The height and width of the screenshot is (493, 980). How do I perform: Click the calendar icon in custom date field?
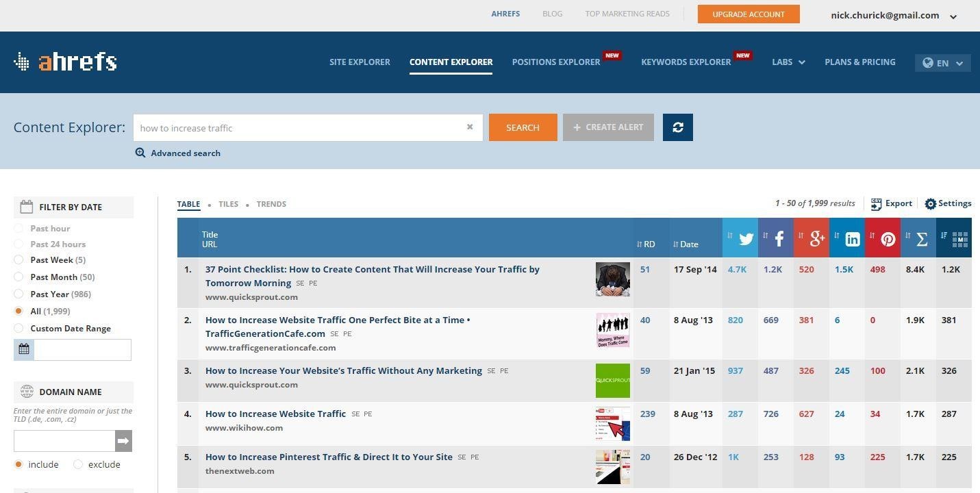(x=24, y=349)
